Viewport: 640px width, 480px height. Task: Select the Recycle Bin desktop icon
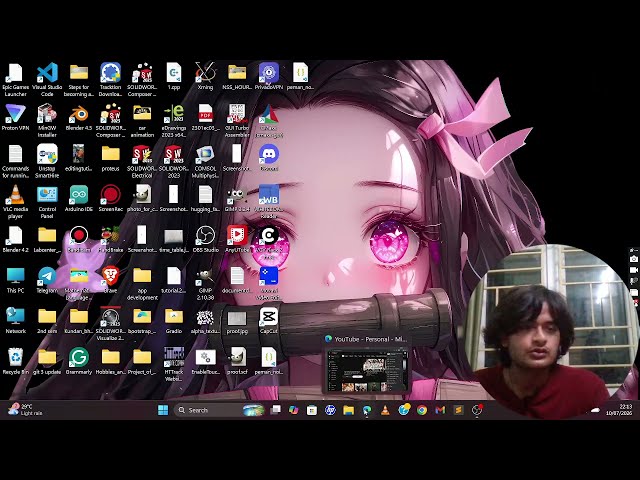[16, 361]
